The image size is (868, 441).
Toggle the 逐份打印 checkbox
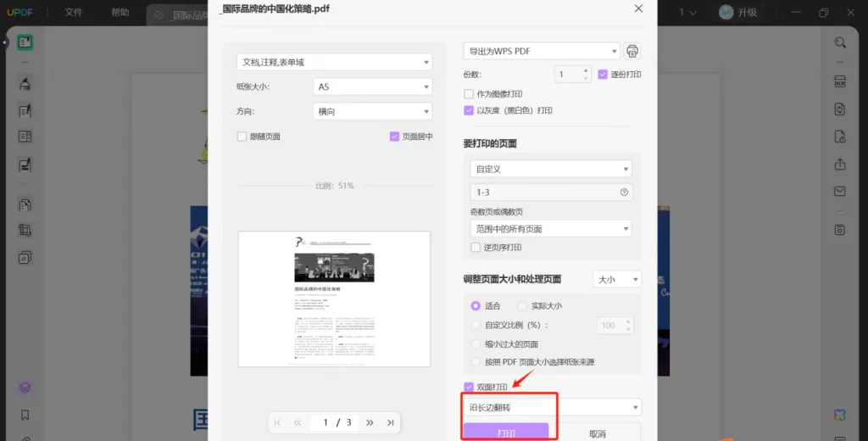pyautogui.click(x=603, y=75)
